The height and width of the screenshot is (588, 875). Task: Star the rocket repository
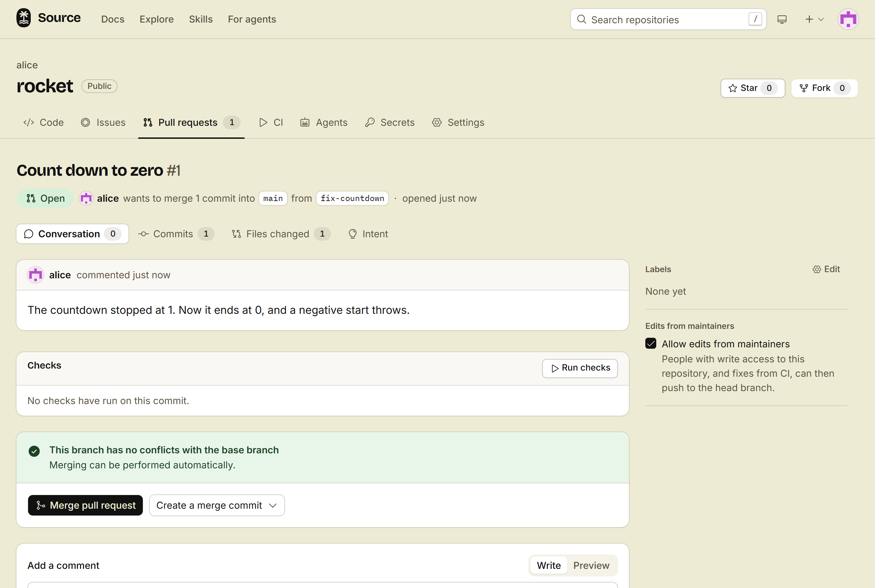click(x=752, y=88)
